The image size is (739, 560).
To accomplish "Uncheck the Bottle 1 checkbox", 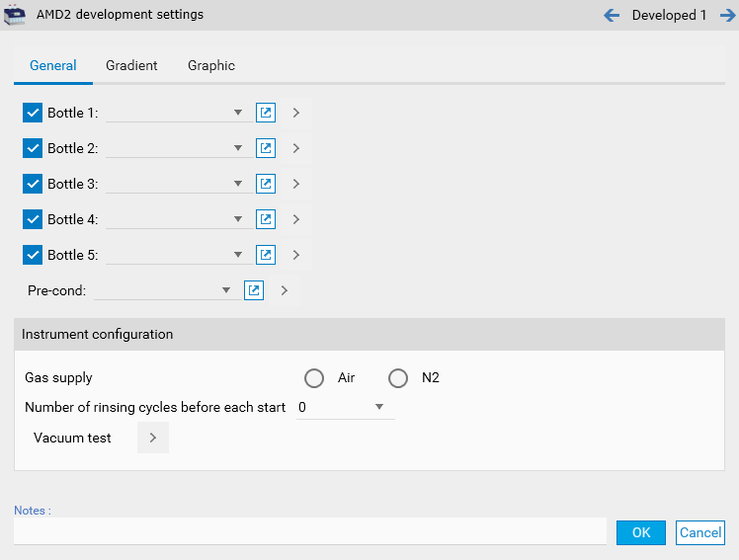I will (x=33, y=113).
